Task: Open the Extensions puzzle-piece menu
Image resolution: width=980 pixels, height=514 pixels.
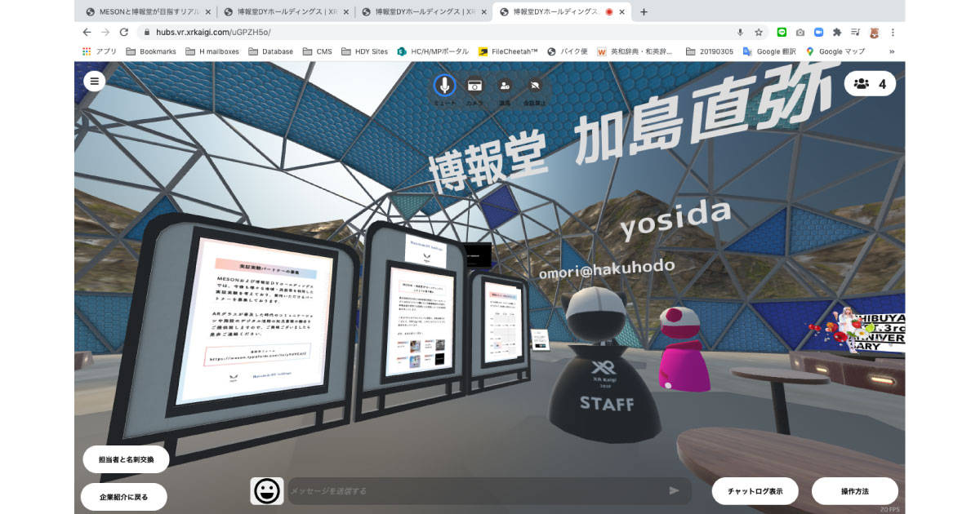Action: [x=837, y=32]
